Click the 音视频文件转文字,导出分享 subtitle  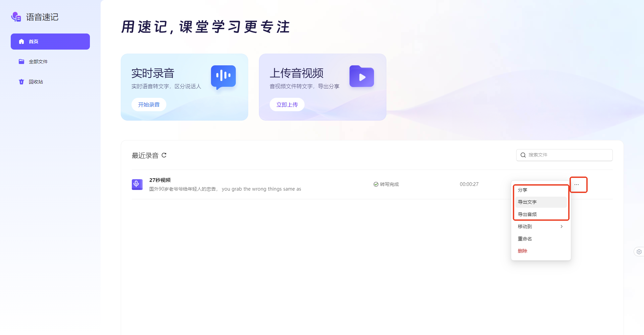(x=305, y=86)
